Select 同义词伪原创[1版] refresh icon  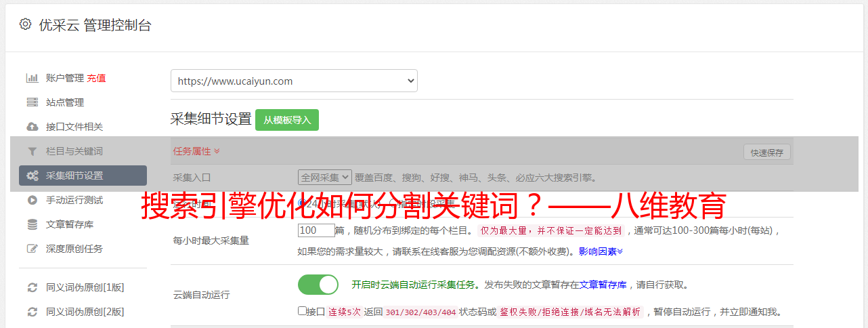coord(32,287)
